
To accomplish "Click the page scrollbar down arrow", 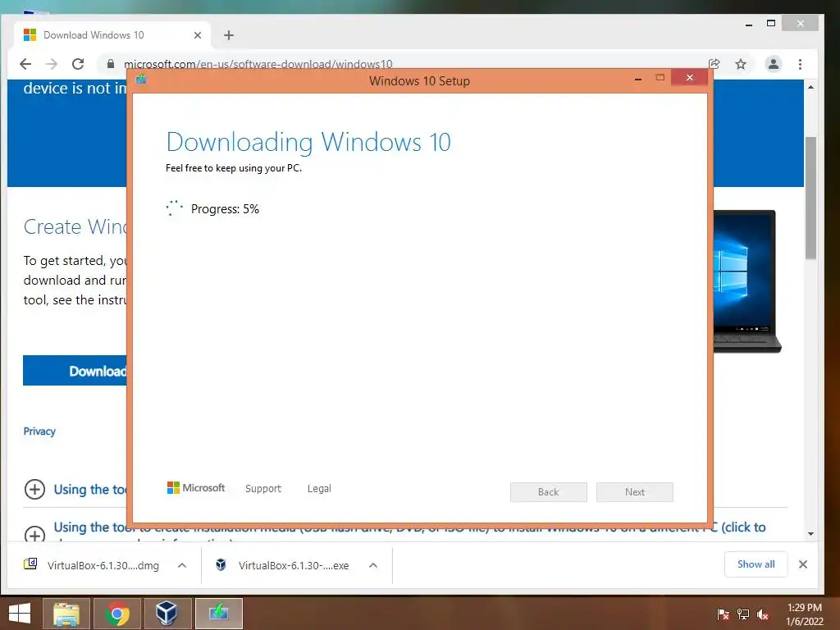I will 810,533.
